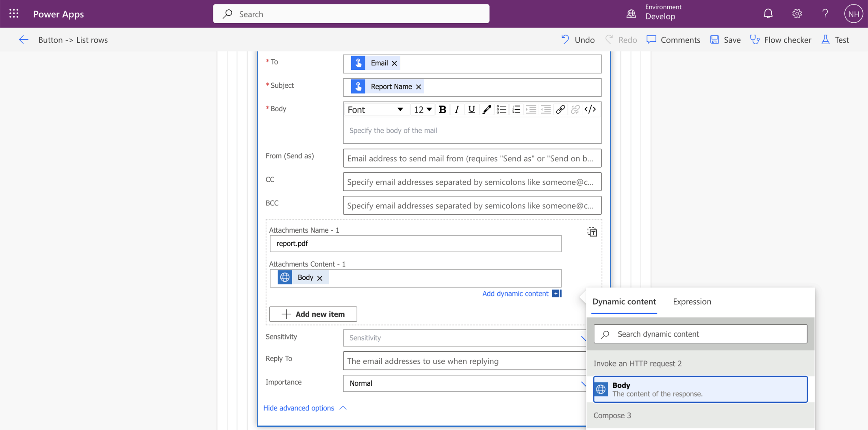868x430 pixels.
Task: Click Add new item button
Action: 313,314
